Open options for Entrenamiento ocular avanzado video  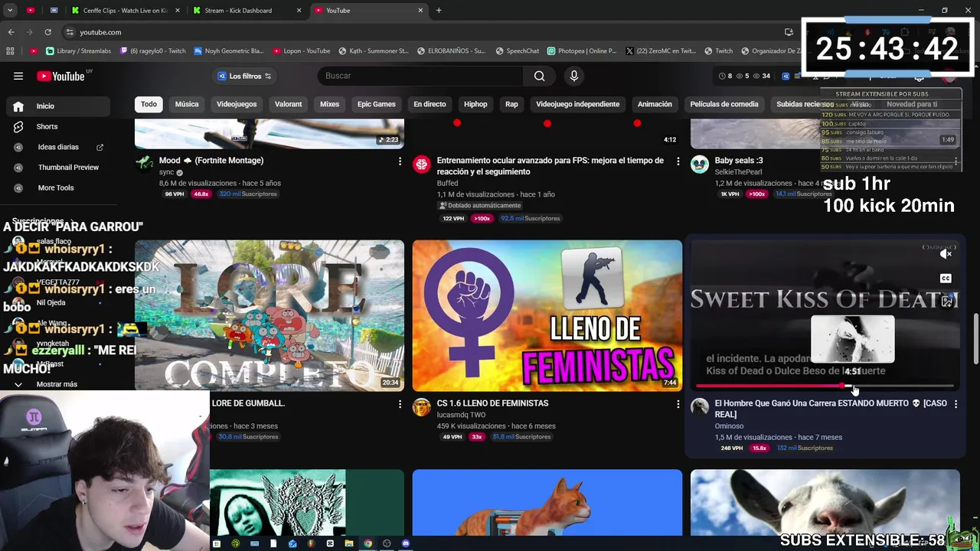coord(678,161)
